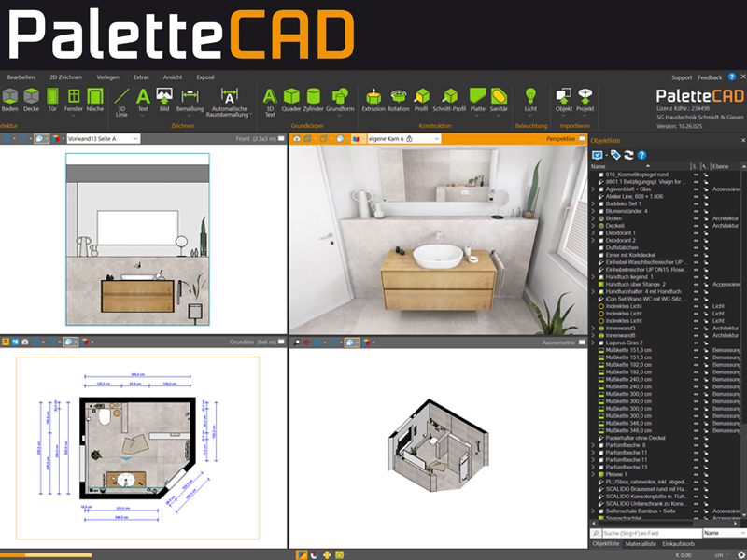The width and height of the screenshot is (747, 560).
Task: Expand the Baddeko Set 1 tree item
Action: [x=593, y=203]
